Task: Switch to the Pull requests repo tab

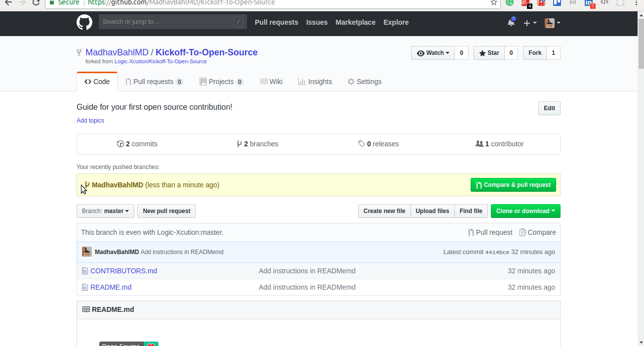Action: [154, 82]
